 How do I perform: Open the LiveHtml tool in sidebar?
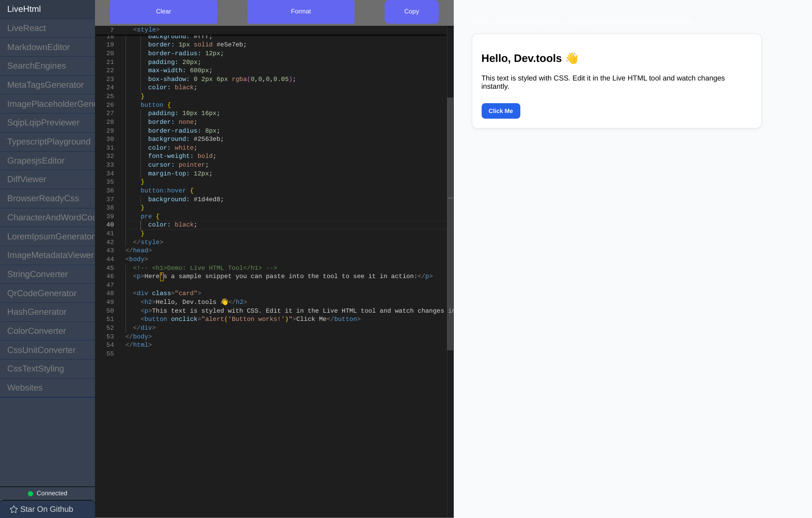coord(47,9)
